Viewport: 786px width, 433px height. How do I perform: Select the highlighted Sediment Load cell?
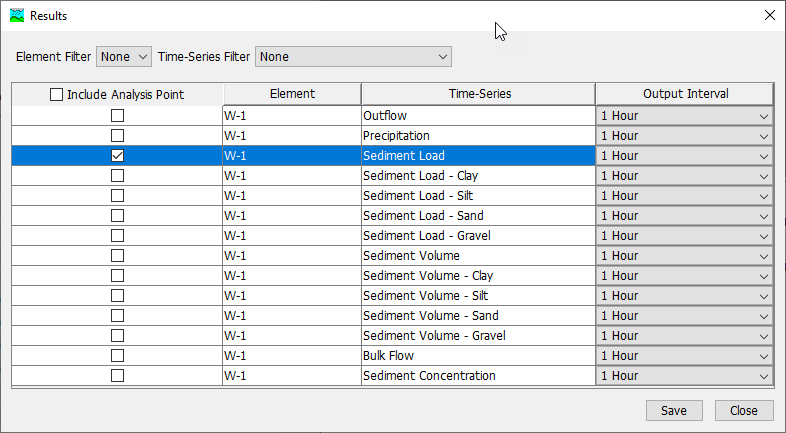click(478, 156)
